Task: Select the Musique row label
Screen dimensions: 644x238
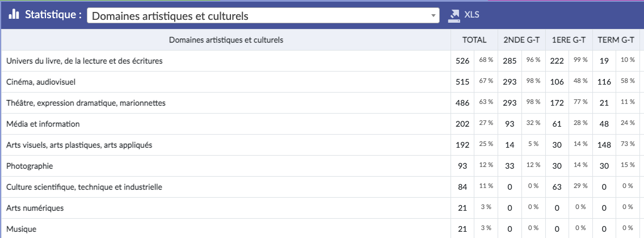Action: (x=22, y=229)
